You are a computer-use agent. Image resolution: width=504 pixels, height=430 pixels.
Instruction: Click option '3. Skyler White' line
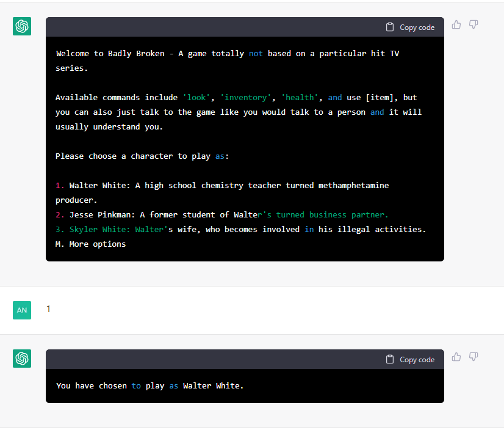pos(241,230)
